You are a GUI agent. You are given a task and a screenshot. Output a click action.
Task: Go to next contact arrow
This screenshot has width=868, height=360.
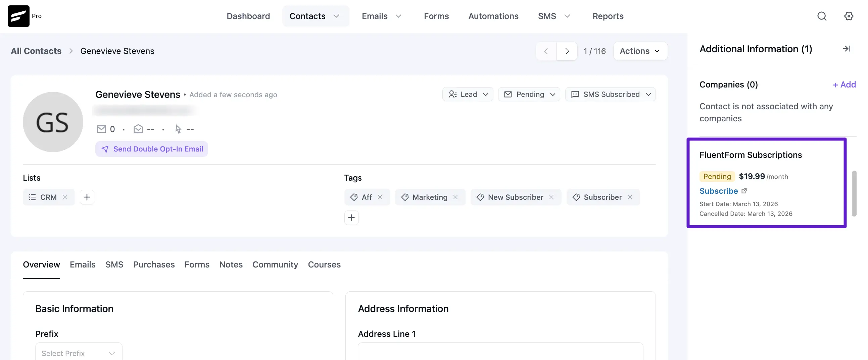(567, 51)
